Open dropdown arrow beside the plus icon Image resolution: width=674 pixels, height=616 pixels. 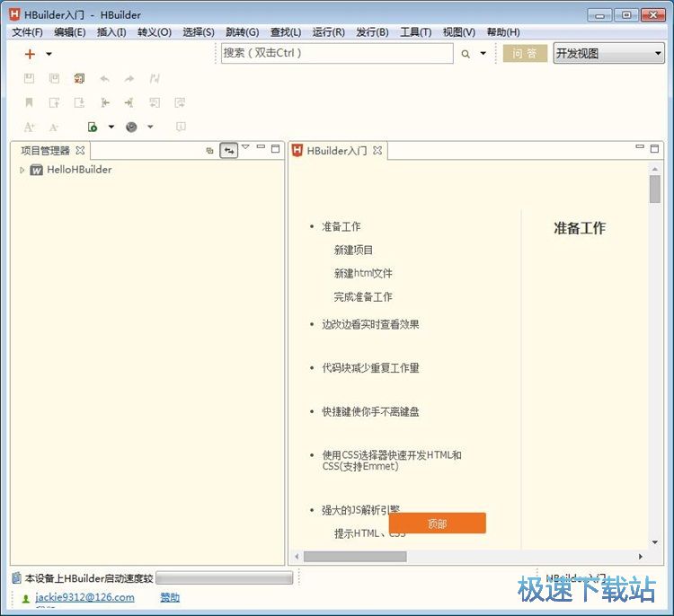pos(49,54)
